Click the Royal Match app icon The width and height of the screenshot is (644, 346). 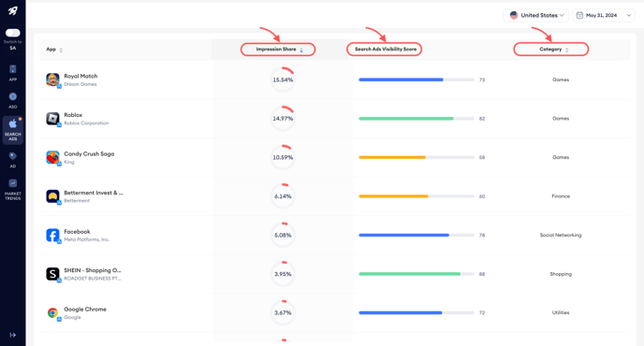[x=52, y=79]
